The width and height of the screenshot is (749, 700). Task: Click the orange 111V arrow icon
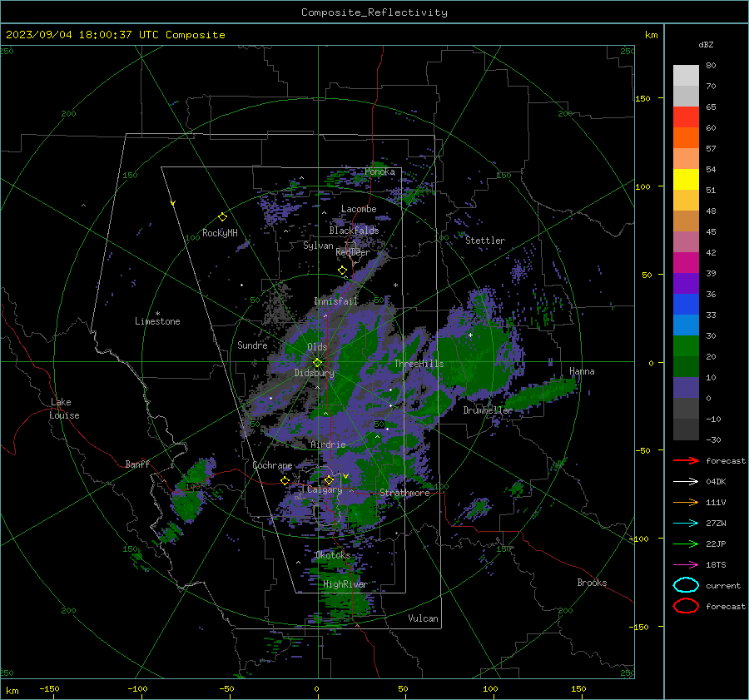[686, 502]
